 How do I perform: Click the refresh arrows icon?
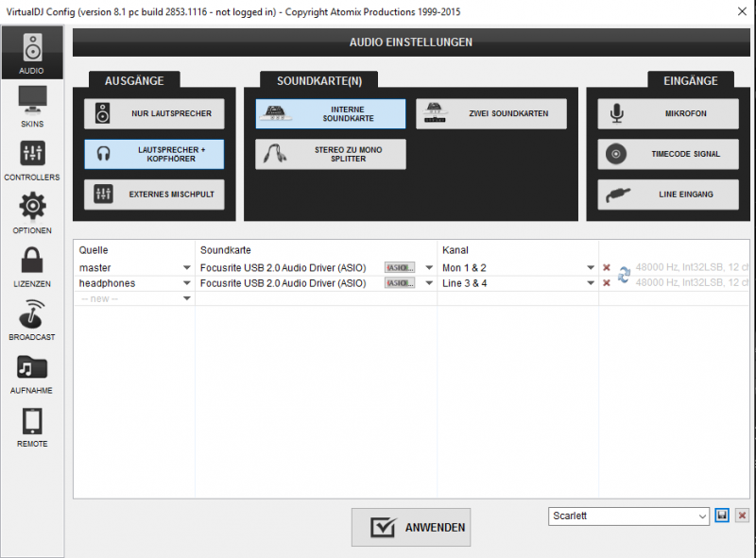[x=624, y=275]
